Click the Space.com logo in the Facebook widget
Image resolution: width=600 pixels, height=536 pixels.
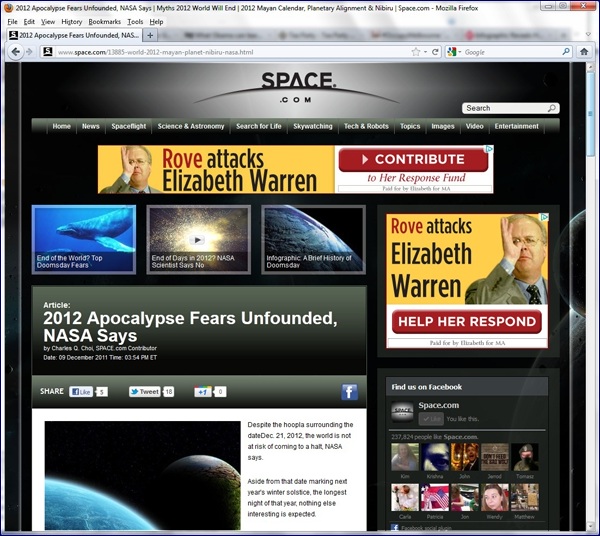click(402, 412)
